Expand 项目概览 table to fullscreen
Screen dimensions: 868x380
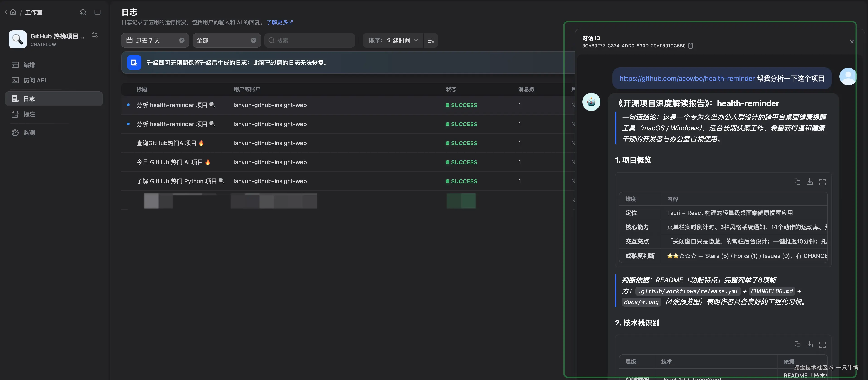coord(822,182)
